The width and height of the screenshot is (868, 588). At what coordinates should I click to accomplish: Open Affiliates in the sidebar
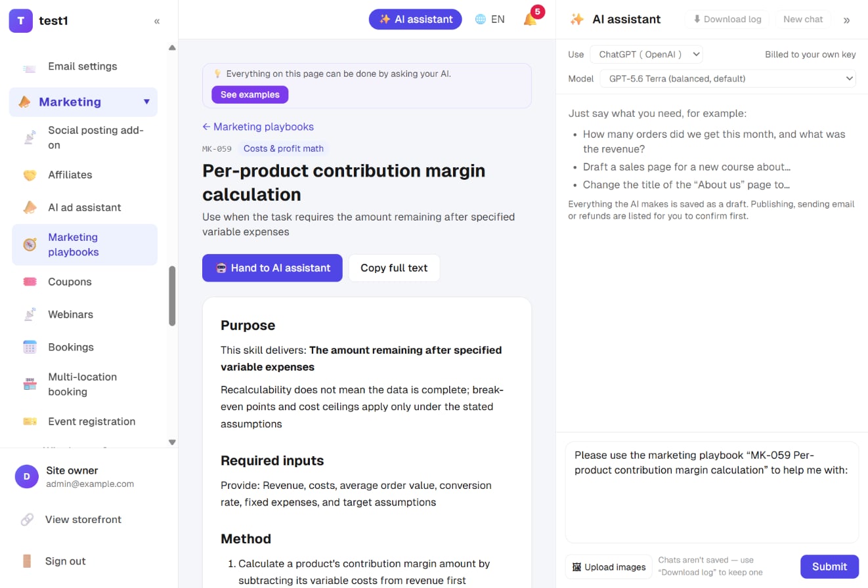[x=85, y=175]
